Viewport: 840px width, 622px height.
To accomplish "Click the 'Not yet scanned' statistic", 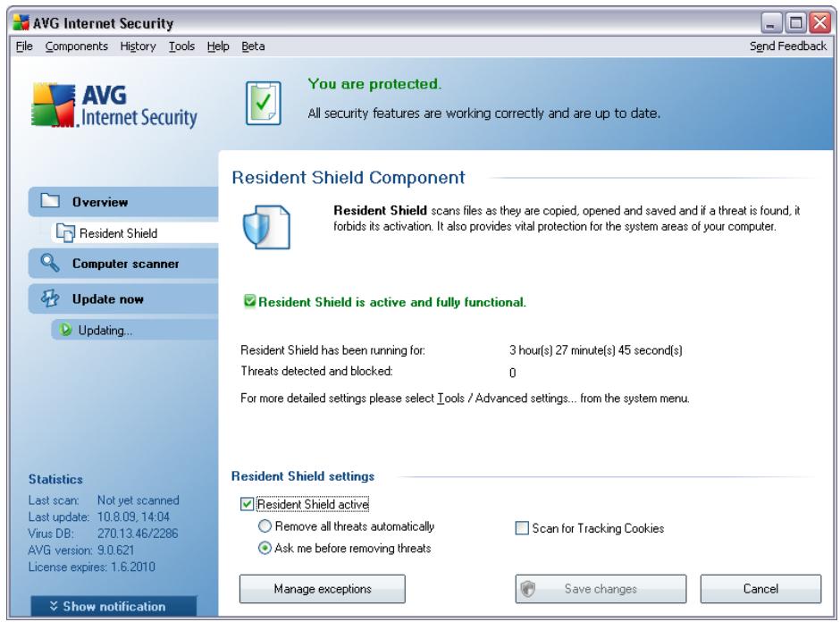I will pyautogui.click(x=139, y=500).
